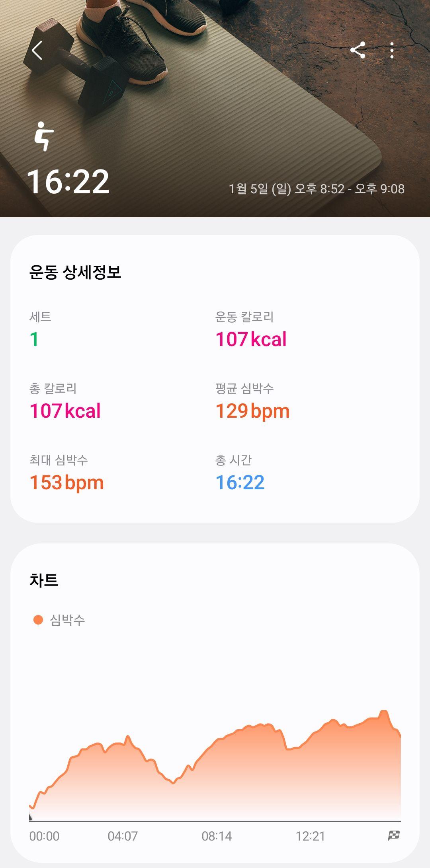Select the 평균 심박수 129 bpm value
The width and height of the screenshot is (430, 868).
[x=252, y=411]
